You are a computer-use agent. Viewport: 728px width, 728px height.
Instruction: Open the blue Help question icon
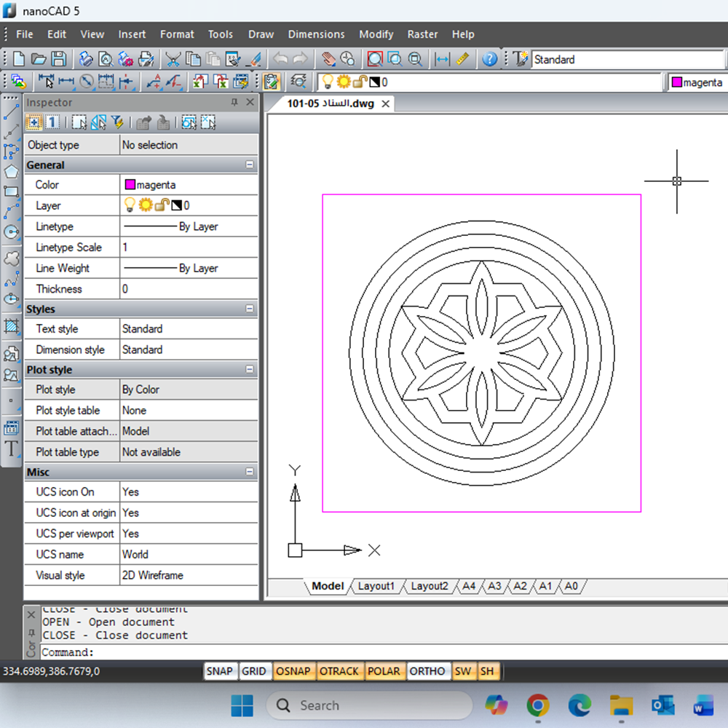(x=490, y=59)
